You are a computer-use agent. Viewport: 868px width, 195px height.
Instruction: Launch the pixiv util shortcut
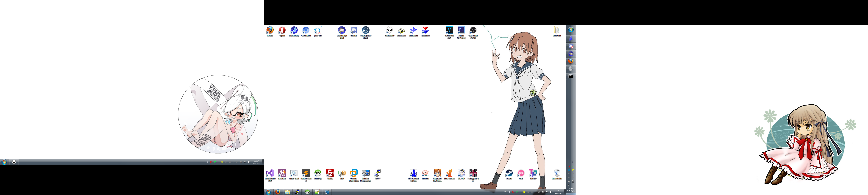318,32
